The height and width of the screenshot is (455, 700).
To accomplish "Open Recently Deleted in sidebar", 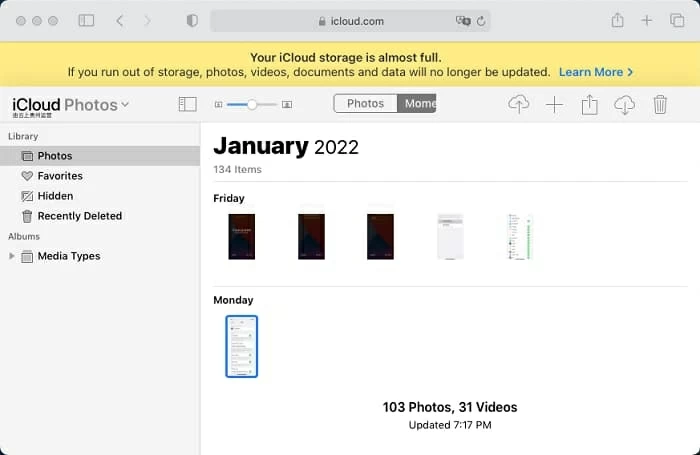I will tap(79, 216).
